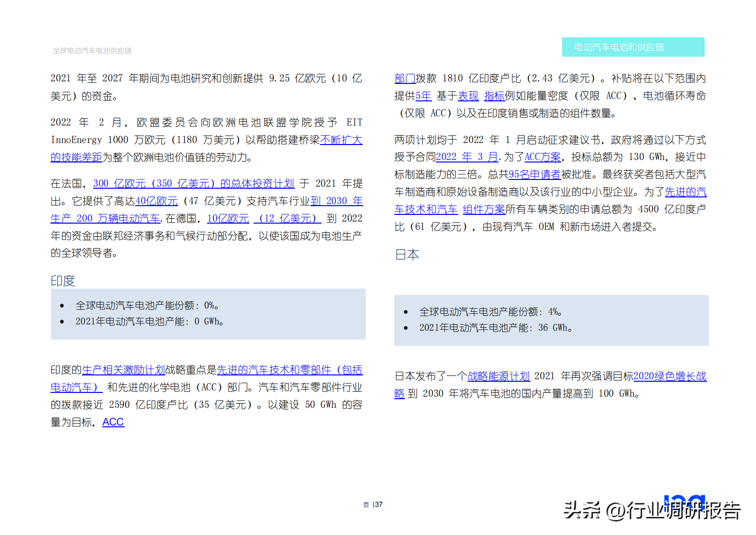The image size is (756, 535).
Task: Click the 表现 hyperlink
Action: [x=468, y=96]
